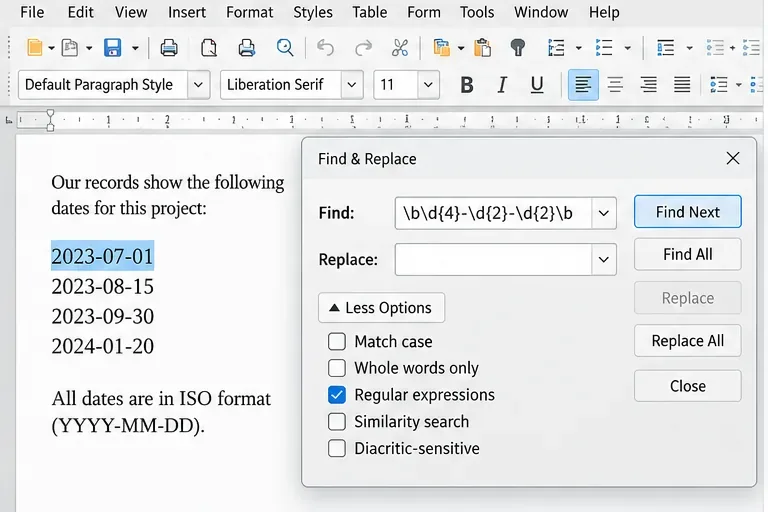
Task: Open the Help menu
Action: pos(604,12)
